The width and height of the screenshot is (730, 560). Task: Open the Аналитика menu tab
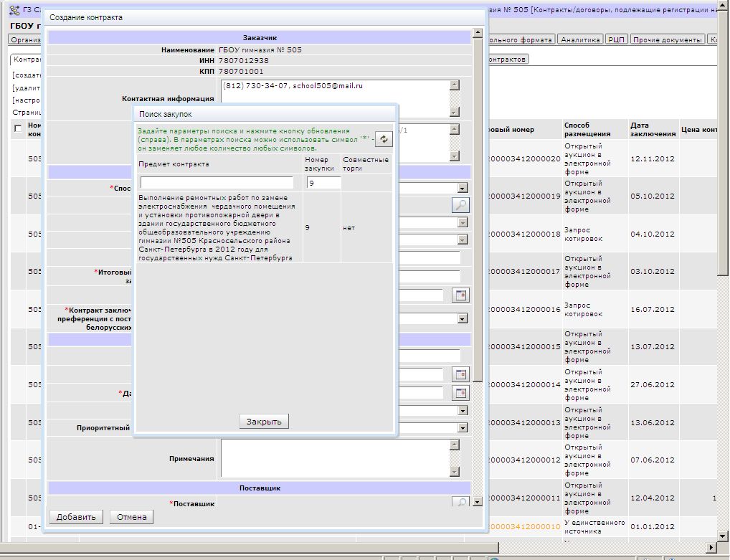[579, 40]
